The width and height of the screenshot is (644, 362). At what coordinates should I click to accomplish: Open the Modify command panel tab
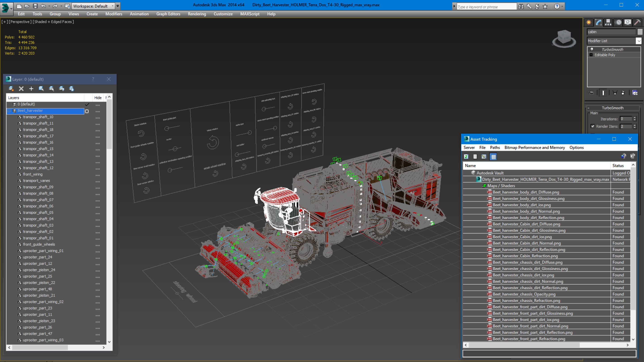[x=599, y=23]
